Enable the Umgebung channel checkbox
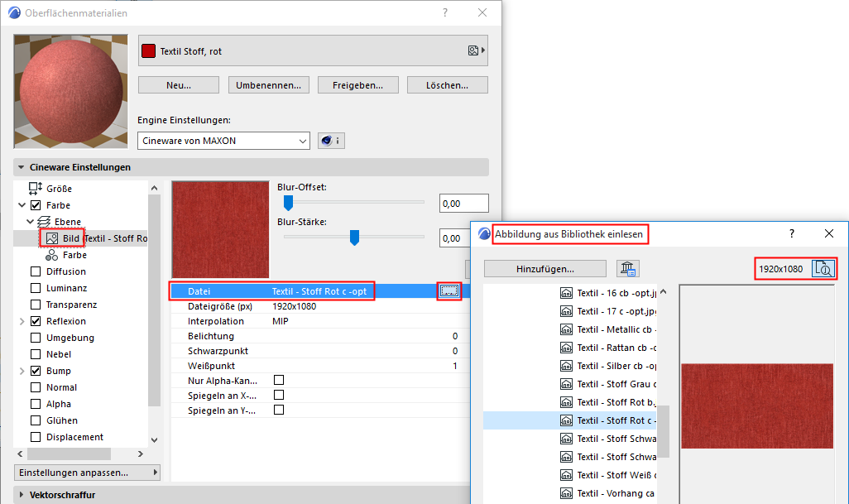Viewport: 849px width, 504px height. click(x=36, y=338)
